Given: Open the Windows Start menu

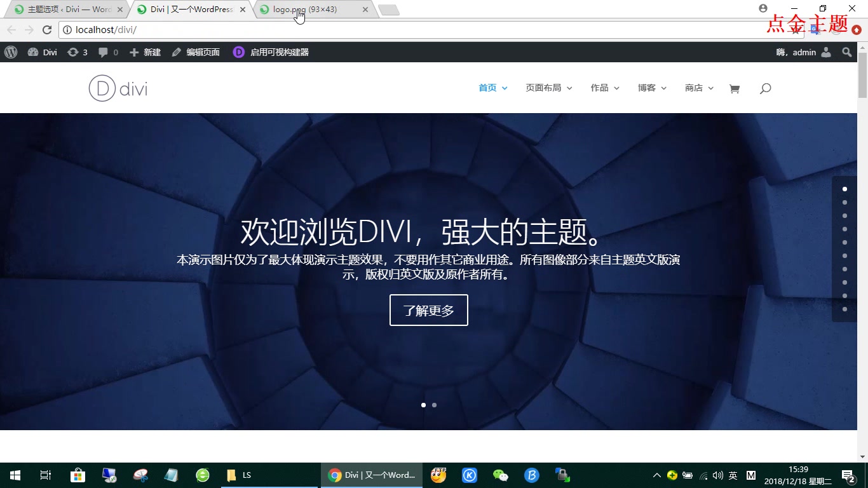Looking at the screenshot, I should click(15, 475).
